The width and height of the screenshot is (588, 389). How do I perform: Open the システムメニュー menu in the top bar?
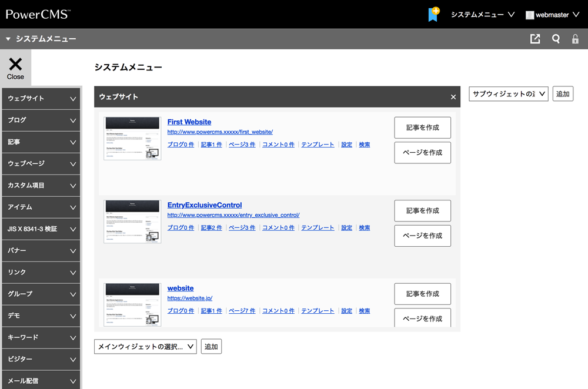coord(482,15)
